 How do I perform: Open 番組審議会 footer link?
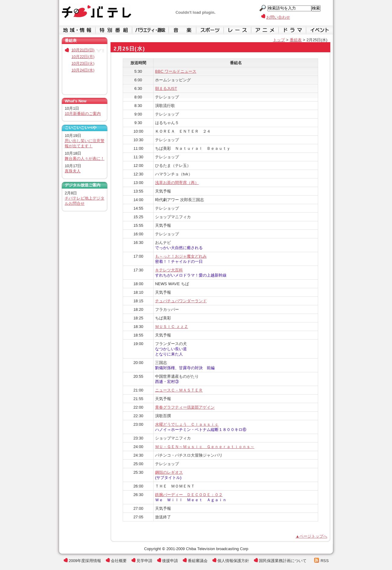pos(198,561)
